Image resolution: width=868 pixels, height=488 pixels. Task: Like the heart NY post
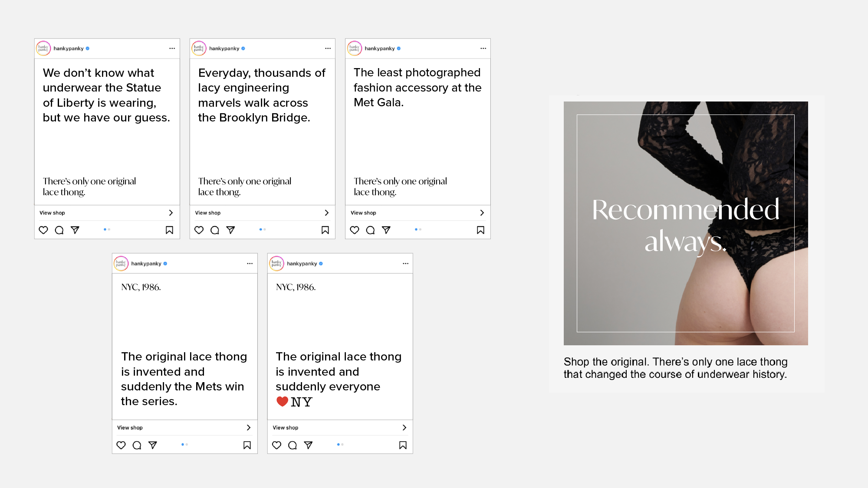click(277, 445)
